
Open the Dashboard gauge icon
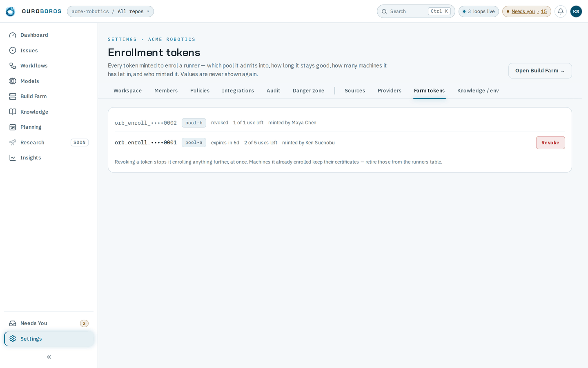click(13, 35)
